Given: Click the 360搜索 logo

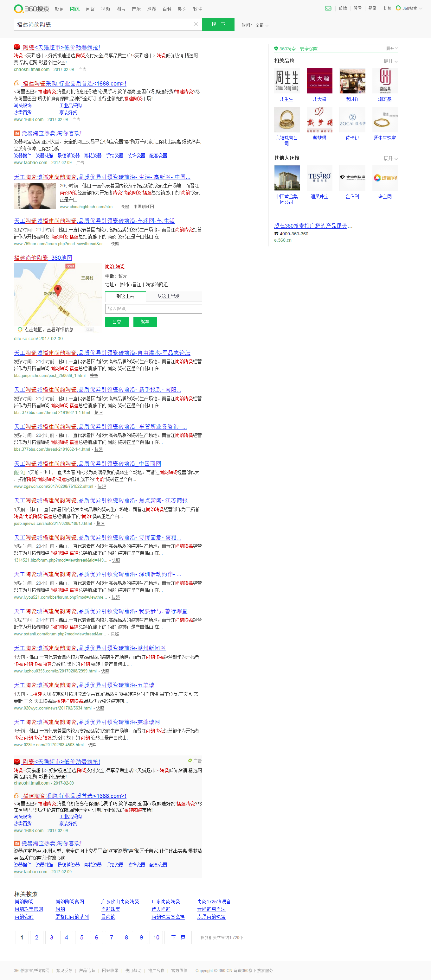Looking at the screenshot, I should [x=32, y=8].
